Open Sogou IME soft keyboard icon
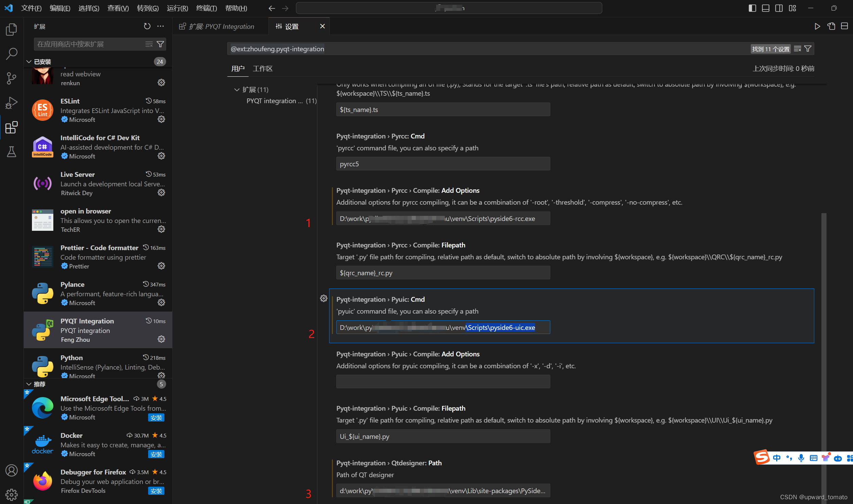Viewport: 853px width, 504px height. tap(813, 458)
